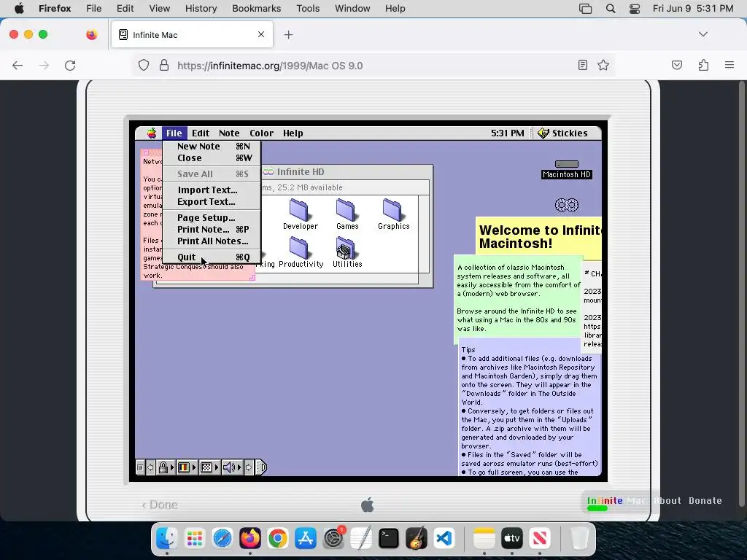Click the address bar URL field
The height and width of the screenshot is (560, 747).
tap(373, 65)
